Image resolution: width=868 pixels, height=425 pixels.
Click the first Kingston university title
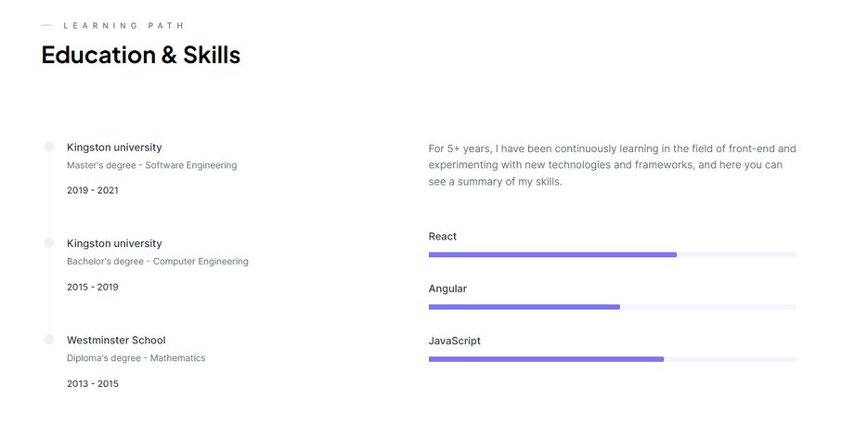[114, 148]
